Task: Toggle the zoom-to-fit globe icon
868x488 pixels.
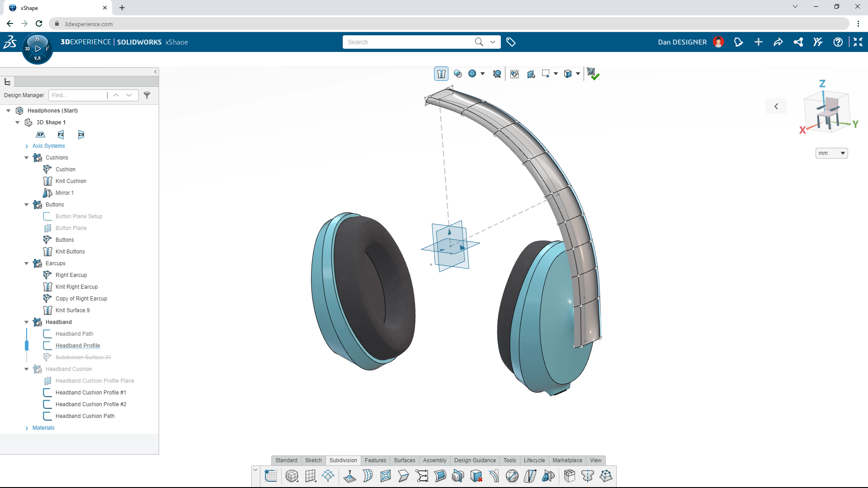Action: [x=472, y=73]
